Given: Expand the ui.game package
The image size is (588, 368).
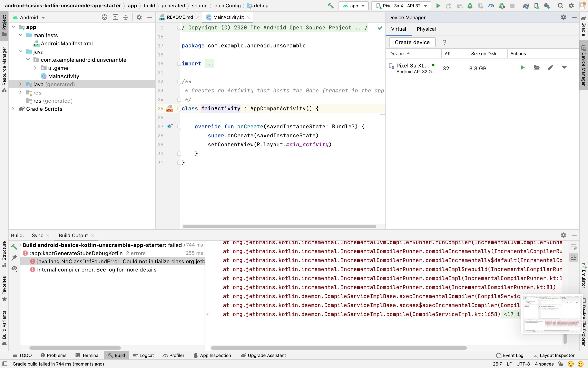Looking at the screenshot, I should [35, 68].
